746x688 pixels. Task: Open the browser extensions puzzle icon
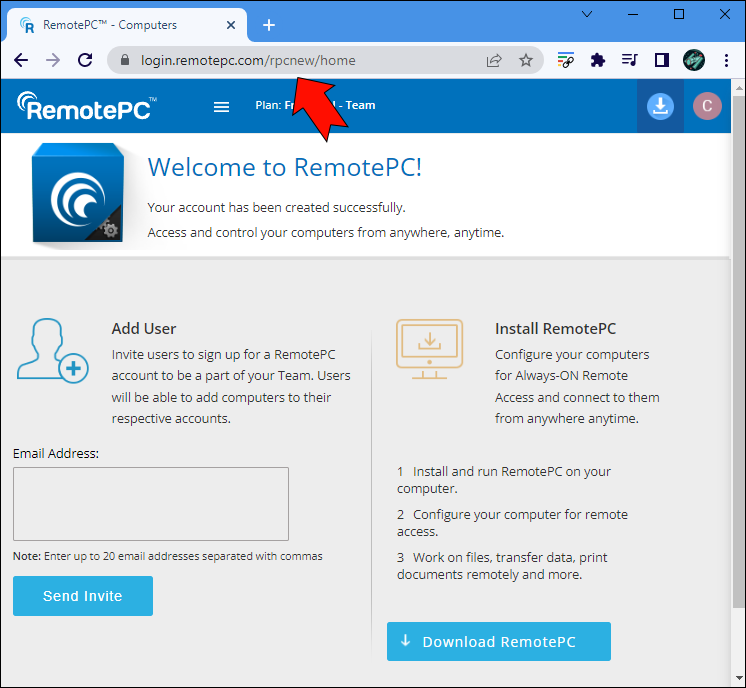tap(598, 60)
